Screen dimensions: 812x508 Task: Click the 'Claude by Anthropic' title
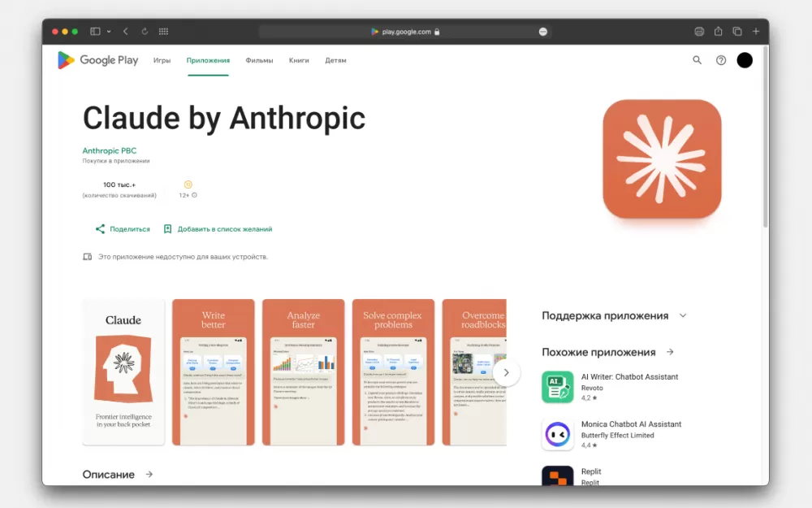coord(224,118)
